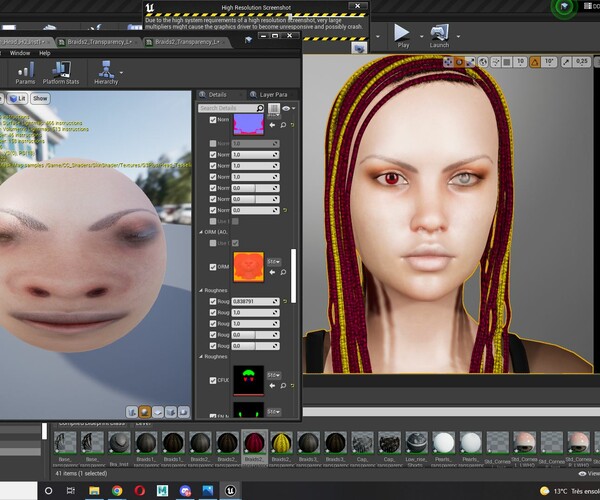
Task: Open the Launch options dropdown arrow
Action: [458, 37]
